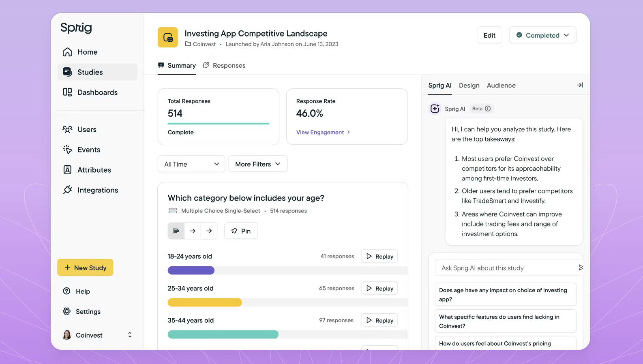Open Studies from the sidebar
Viewport: 643px width, 364px height.
click(97, 72)
